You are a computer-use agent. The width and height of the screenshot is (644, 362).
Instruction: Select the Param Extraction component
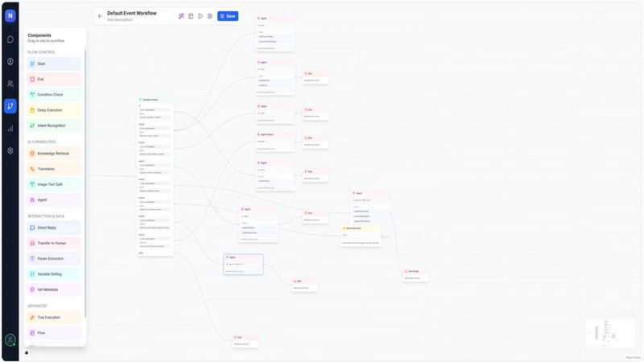[x=54, y=258]
